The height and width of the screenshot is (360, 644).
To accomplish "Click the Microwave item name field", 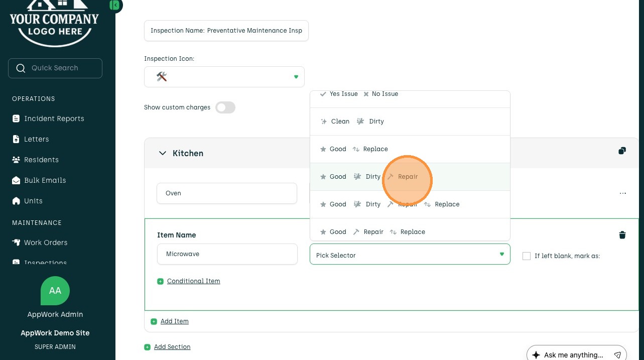I will 227,254.
